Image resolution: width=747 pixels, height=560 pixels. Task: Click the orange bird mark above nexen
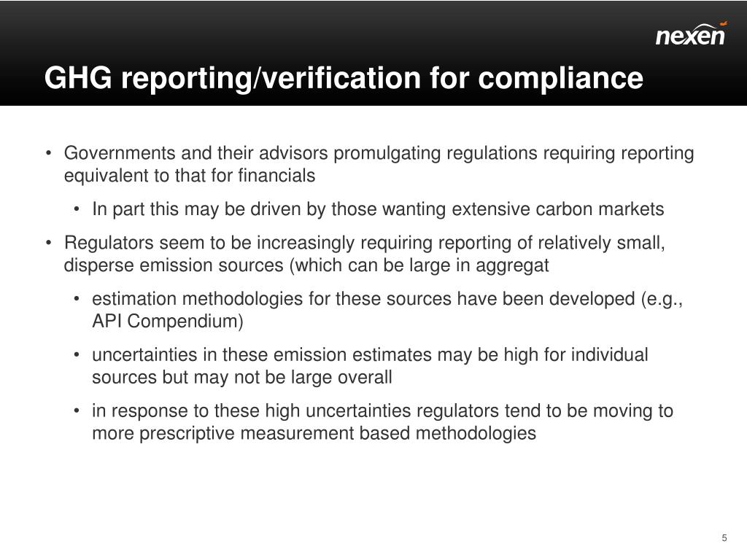tap(724, 23)
